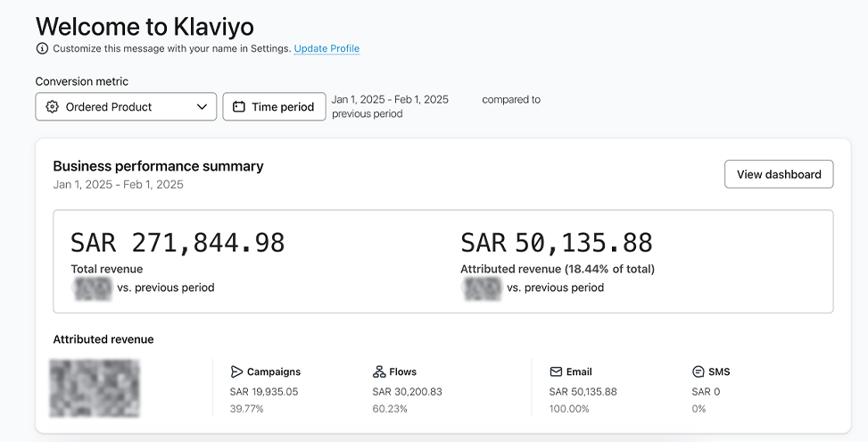This screenshot has height=442, width=868.
Task: Click the blurred attributed revenue chart
Action: (95, 388)
